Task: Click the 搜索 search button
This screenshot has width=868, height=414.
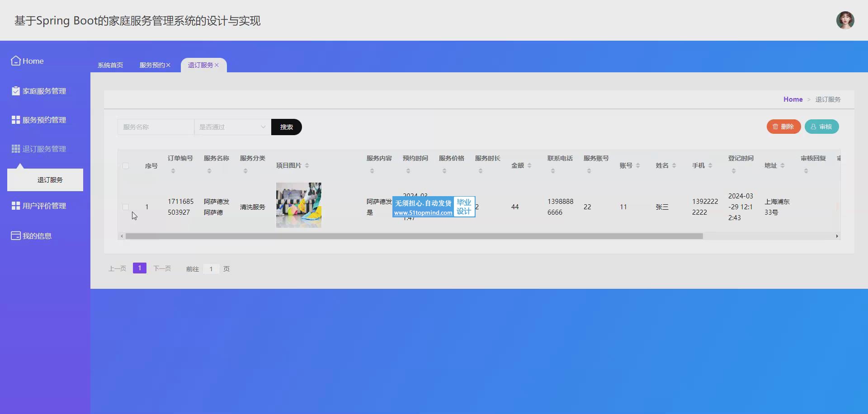Action: [x=287, y=127]
